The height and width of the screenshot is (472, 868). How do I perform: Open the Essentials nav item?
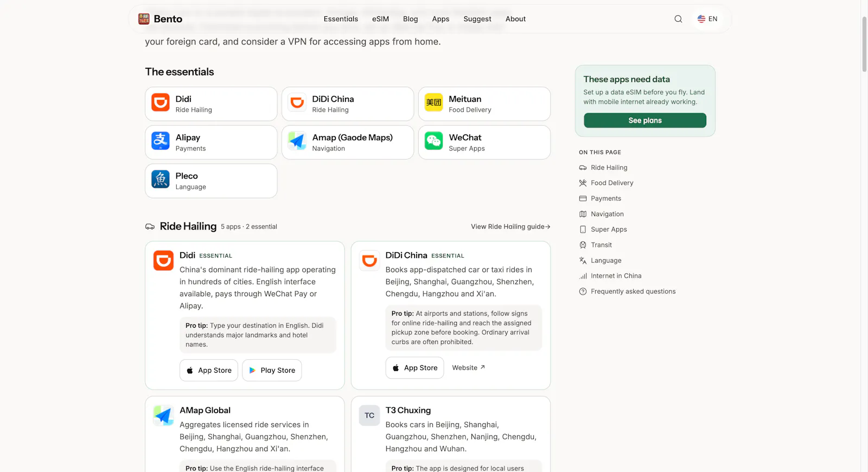pos(341,19)
